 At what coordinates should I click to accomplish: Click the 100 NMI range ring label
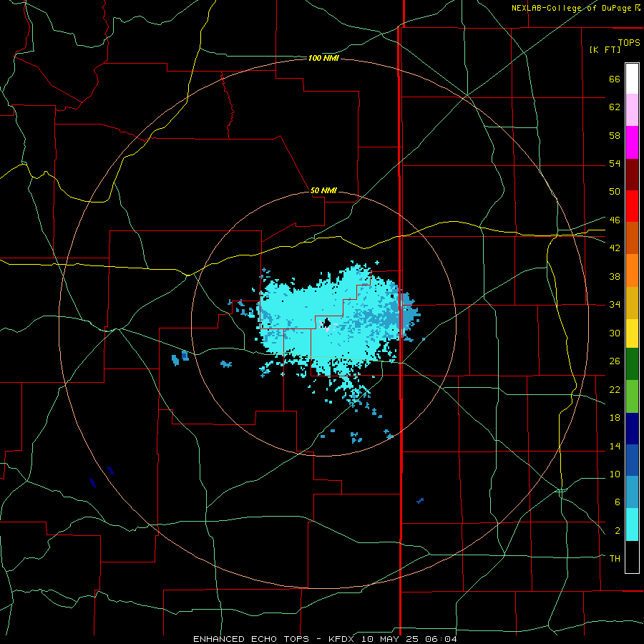click(323, 59)
